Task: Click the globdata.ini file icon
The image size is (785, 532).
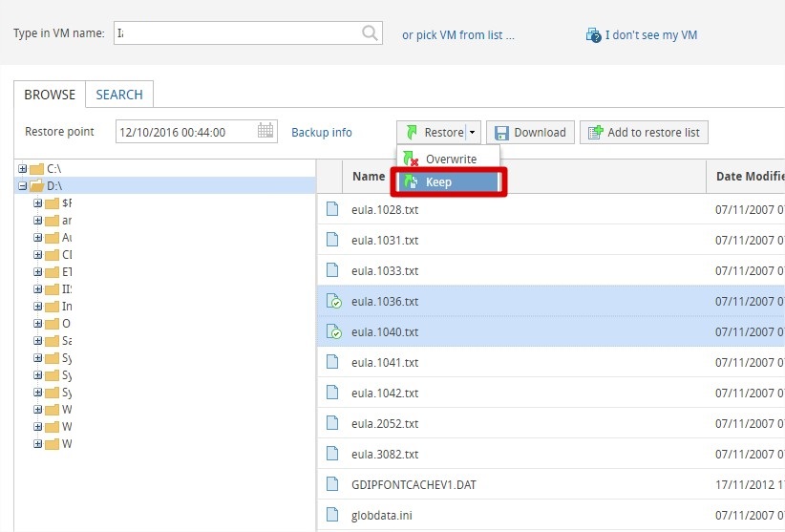Action: [x=333, y=515]
